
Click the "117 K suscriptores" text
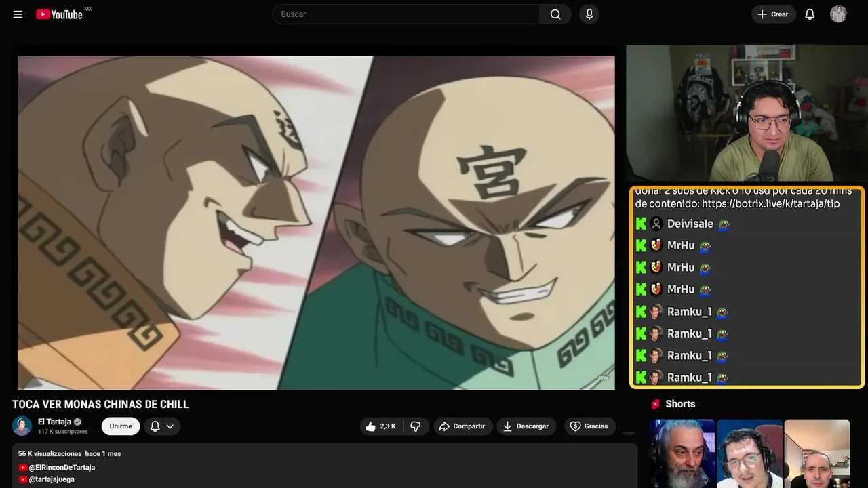click(x=63, y=432)
